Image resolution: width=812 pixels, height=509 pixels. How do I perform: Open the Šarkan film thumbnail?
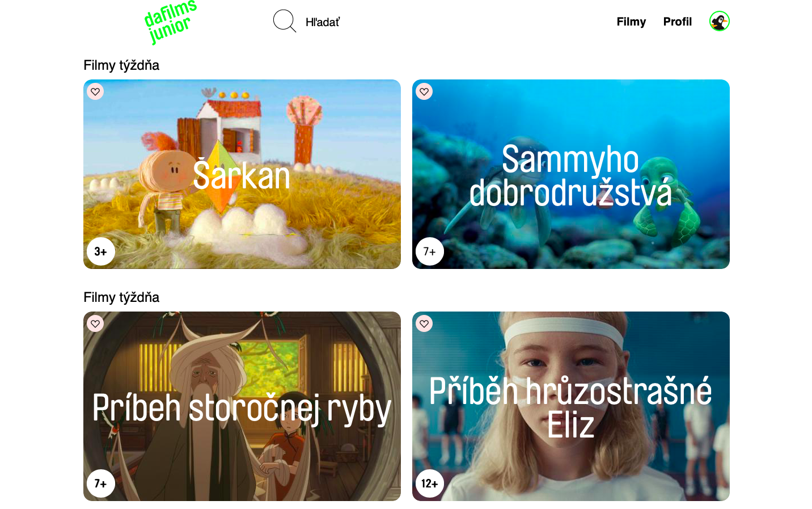[x=242, y=174]
